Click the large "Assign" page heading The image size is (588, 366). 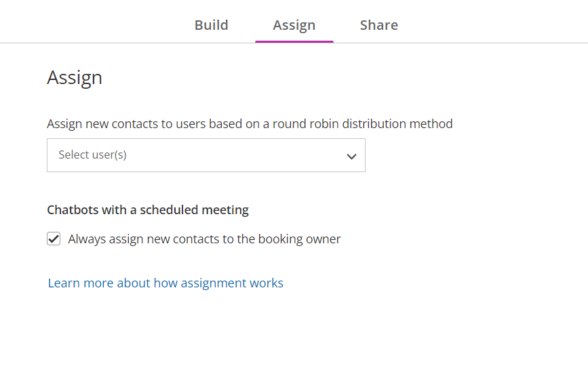[x=75, y=78]
